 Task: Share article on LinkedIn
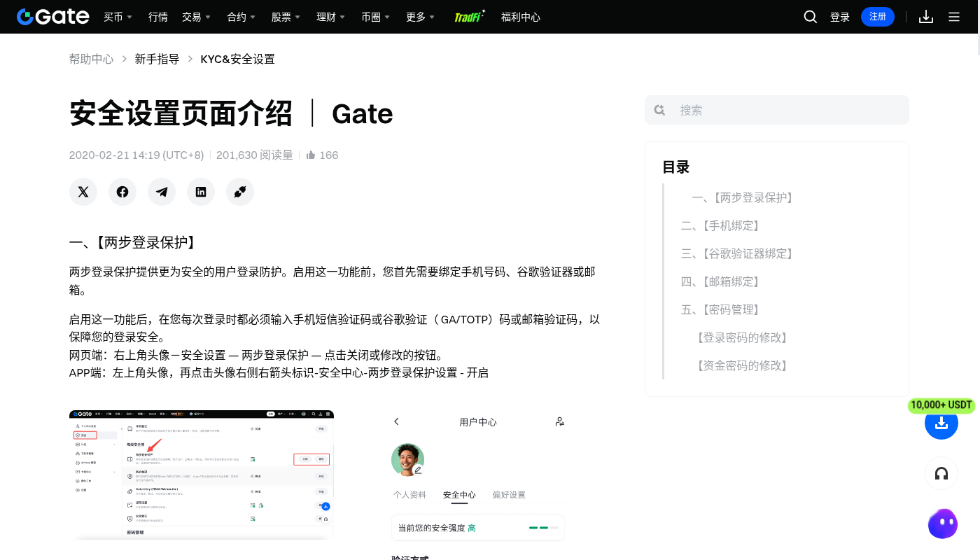pos(201,192)
